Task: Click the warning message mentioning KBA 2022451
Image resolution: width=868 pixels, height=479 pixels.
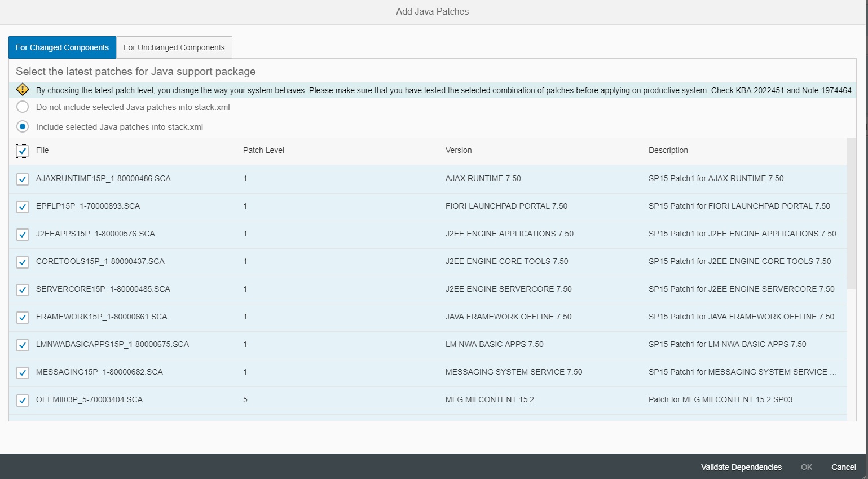Action: [x=444, y=90]
